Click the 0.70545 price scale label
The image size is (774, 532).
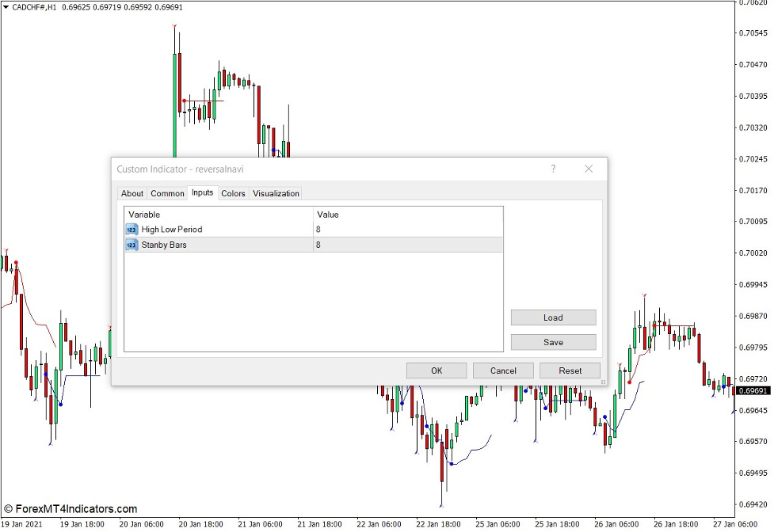point(753,33)
